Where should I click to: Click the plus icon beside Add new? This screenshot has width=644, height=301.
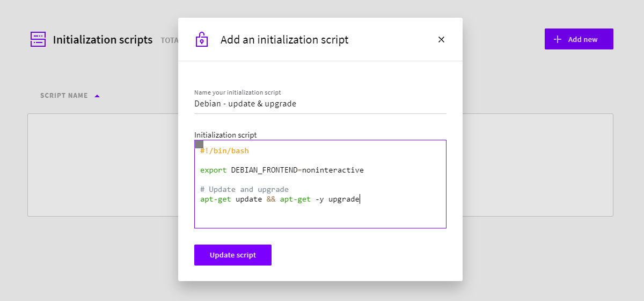[x=558, y=39]
